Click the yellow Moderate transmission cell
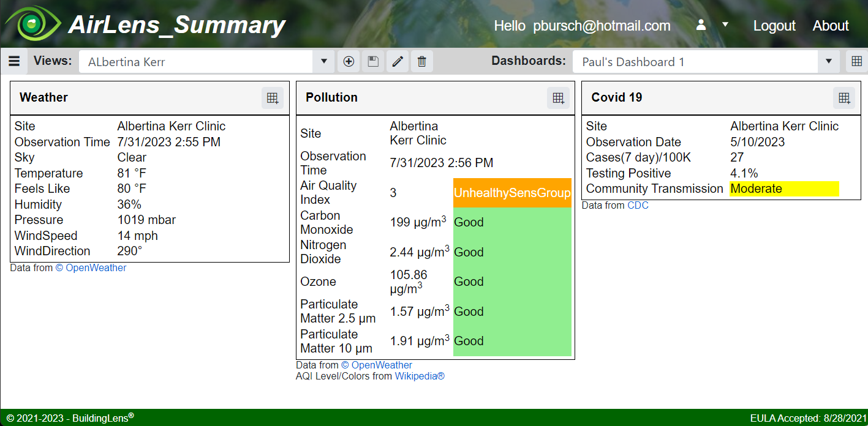The width and height of the screenshot is (868, 426). point(784,189)
